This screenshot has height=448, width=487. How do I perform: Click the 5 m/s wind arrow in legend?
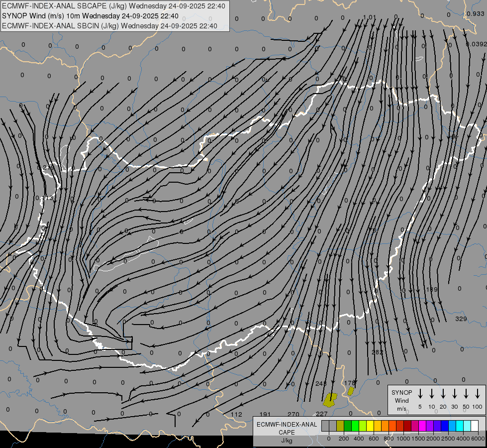pos(420,394)
